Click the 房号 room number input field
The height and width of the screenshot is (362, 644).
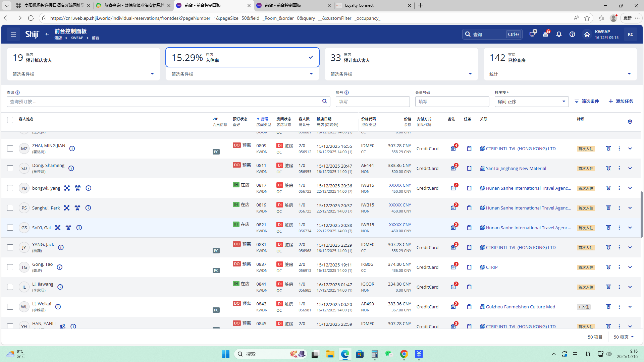tap(372, 102)
